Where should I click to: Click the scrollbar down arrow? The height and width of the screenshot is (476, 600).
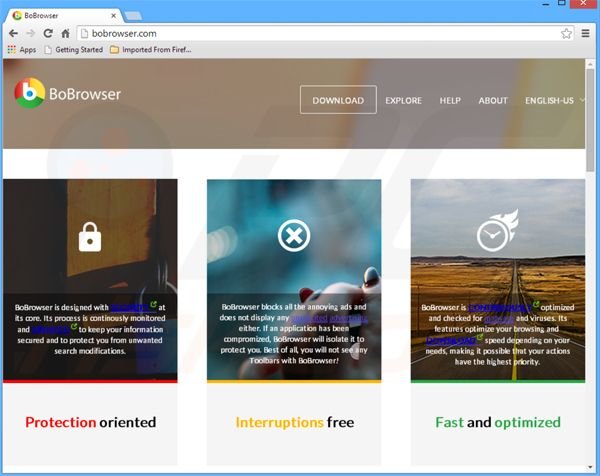tap(590, 467)
